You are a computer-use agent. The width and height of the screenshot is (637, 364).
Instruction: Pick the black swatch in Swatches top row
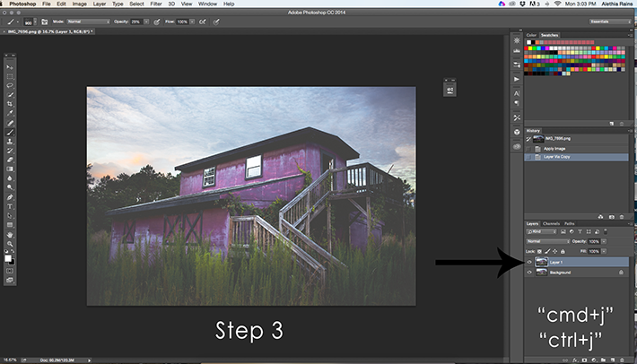533,42
